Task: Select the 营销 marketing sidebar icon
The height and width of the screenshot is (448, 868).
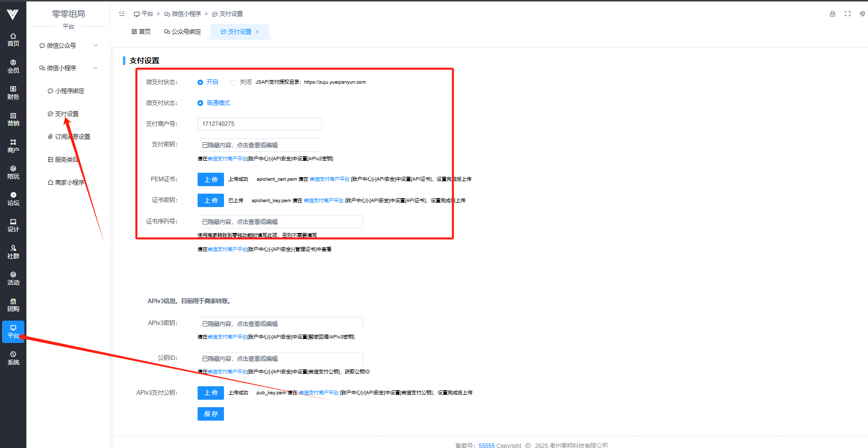Action: pos(13,119)
